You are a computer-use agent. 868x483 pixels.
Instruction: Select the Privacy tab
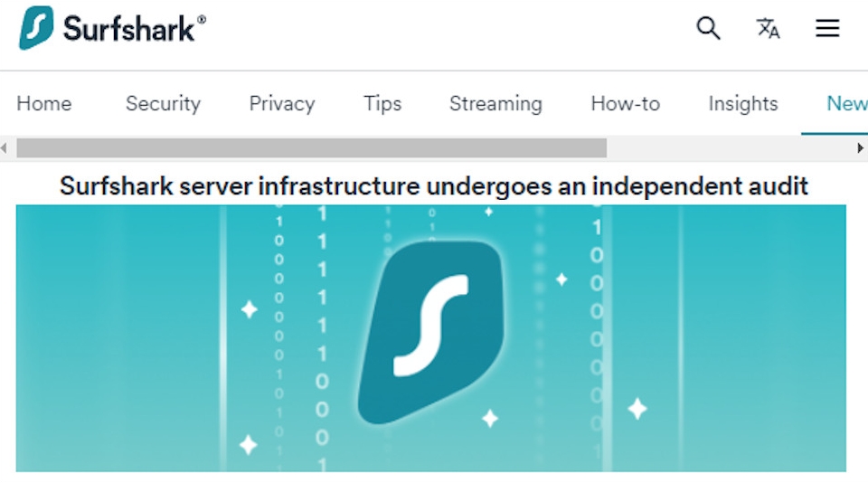pos(281,104)
